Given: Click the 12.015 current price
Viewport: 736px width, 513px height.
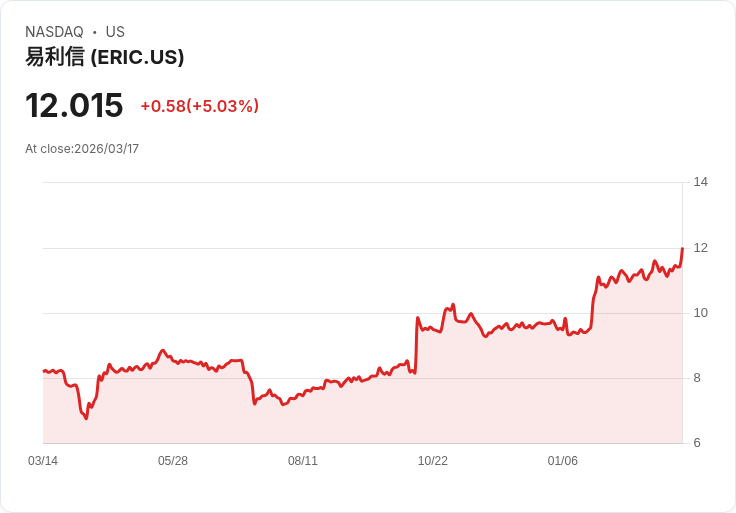Looking at the screenshot, I should [x=74, y=105].
